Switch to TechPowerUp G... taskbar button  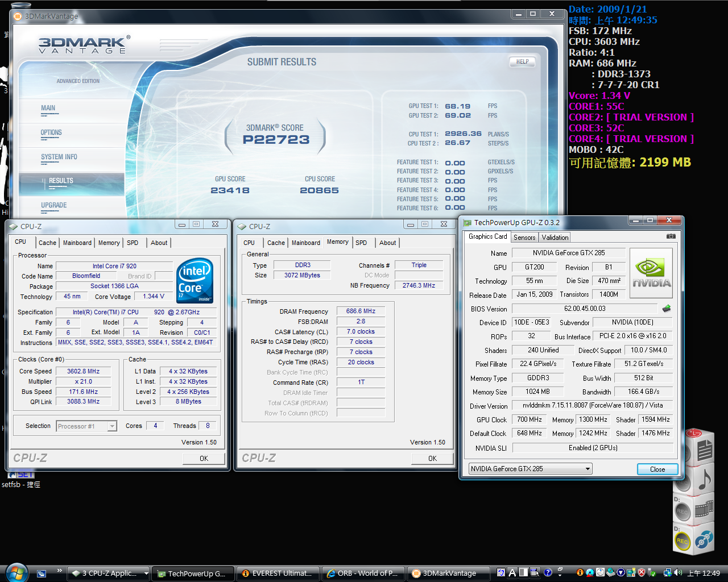[192, 573]
